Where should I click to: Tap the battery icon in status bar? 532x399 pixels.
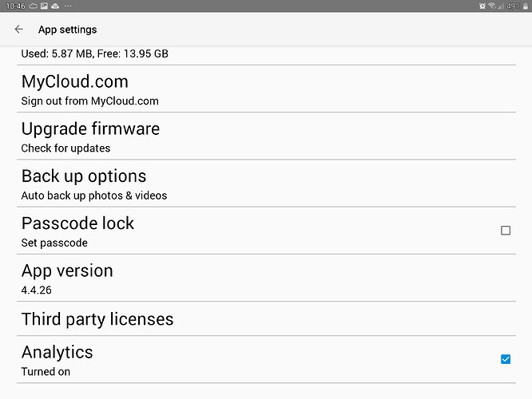point(526,6)
